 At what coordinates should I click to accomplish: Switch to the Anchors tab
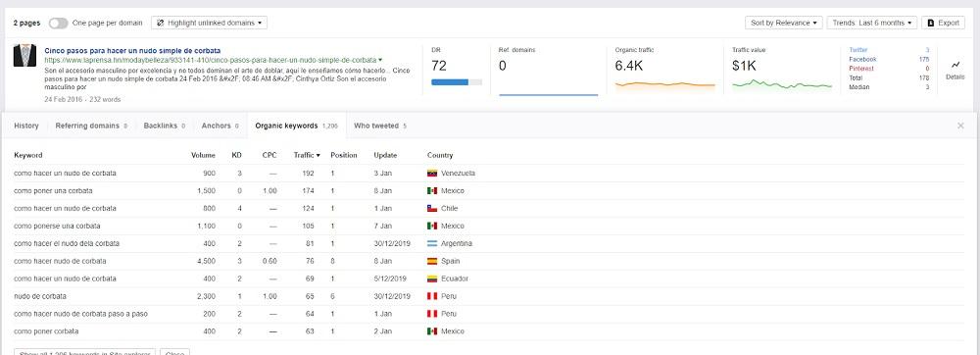tap(220, 126)
